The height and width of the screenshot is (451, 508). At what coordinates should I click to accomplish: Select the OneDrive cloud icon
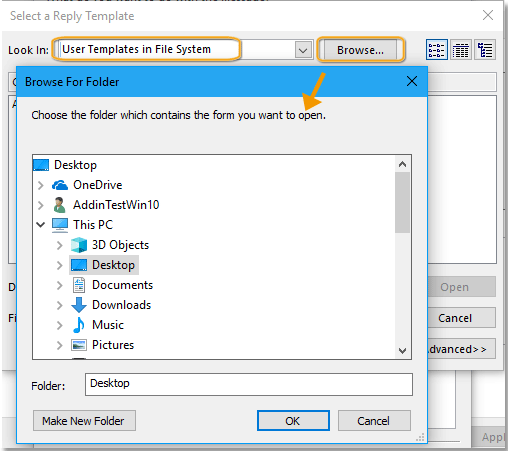(60, 185)
